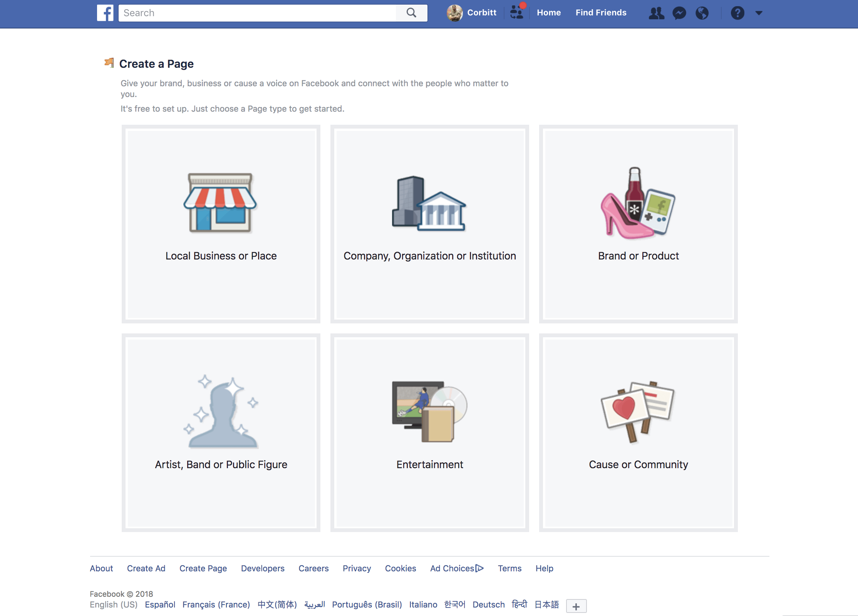
Task: Click the Facebook © 2018 text
Action: (x=121, y=594)
